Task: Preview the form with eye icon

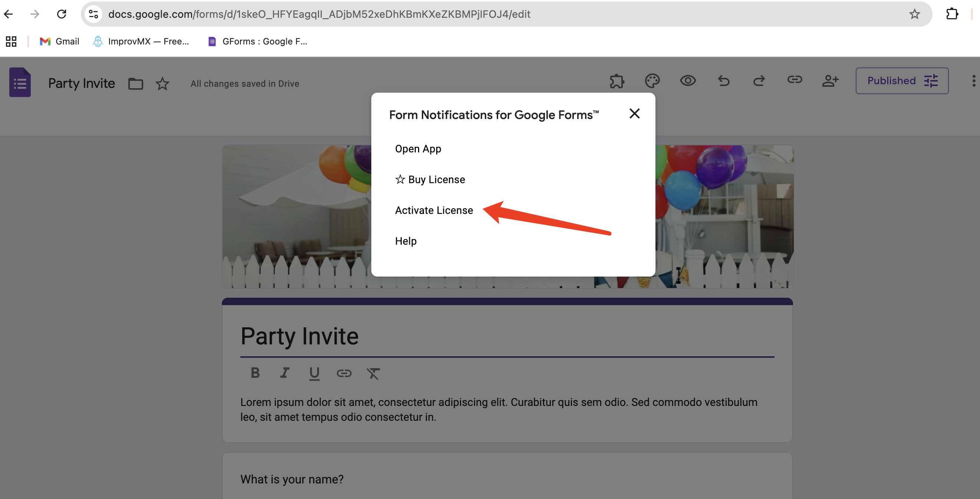Action: click(x=687, y=81)
